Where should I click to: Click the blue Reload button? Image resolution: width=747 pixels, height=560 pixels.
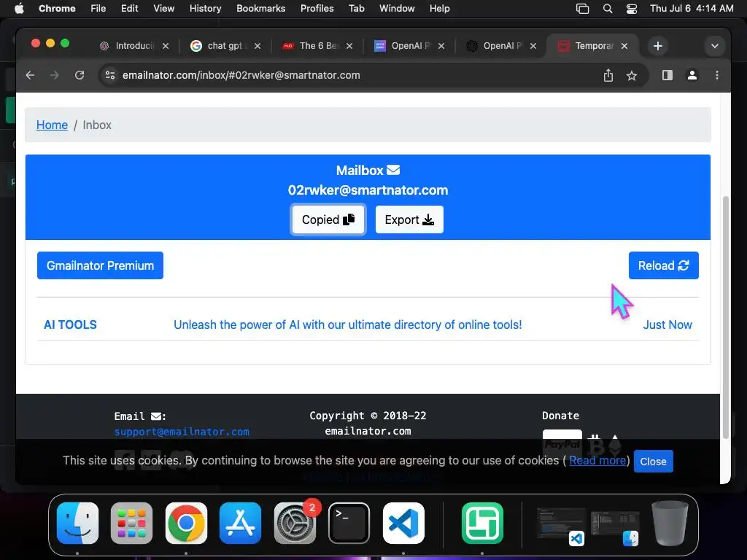tap(664, 265)
